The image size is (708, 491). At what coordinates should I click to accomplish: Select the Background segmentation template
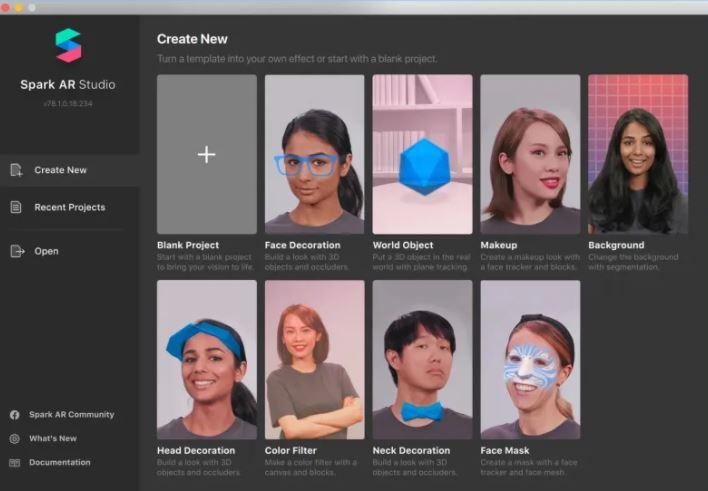coord(637,154)
